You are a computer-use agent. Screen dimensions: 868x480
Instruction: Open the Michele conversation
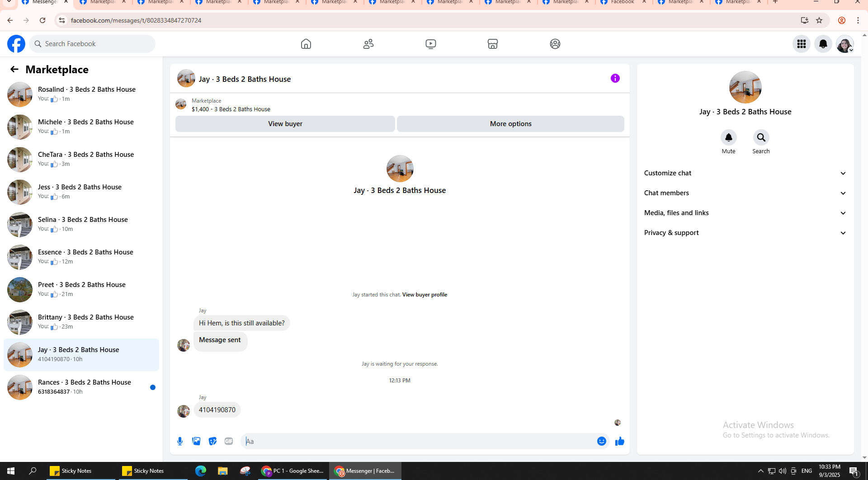[x=81, y=127]
